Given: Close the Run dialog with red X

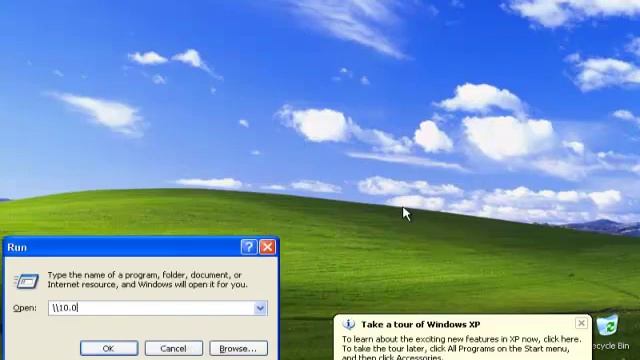Looking at the screenshot, I should (268, 247).
